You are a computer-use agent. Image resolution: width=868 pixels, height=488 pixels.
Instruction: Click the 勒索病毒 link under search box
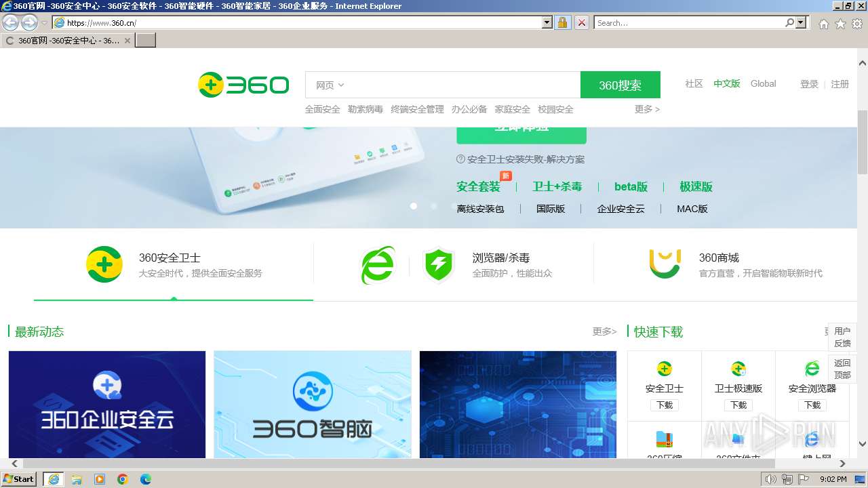(x=365, y=109)
